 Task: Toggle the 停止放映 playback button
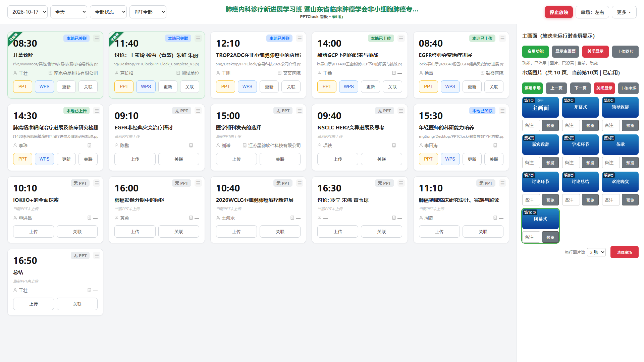point(558,12)
